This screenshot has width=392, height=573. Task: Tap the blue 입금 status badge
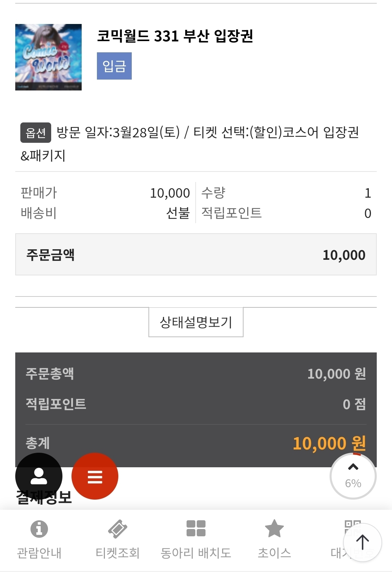[x=114, y=66]
